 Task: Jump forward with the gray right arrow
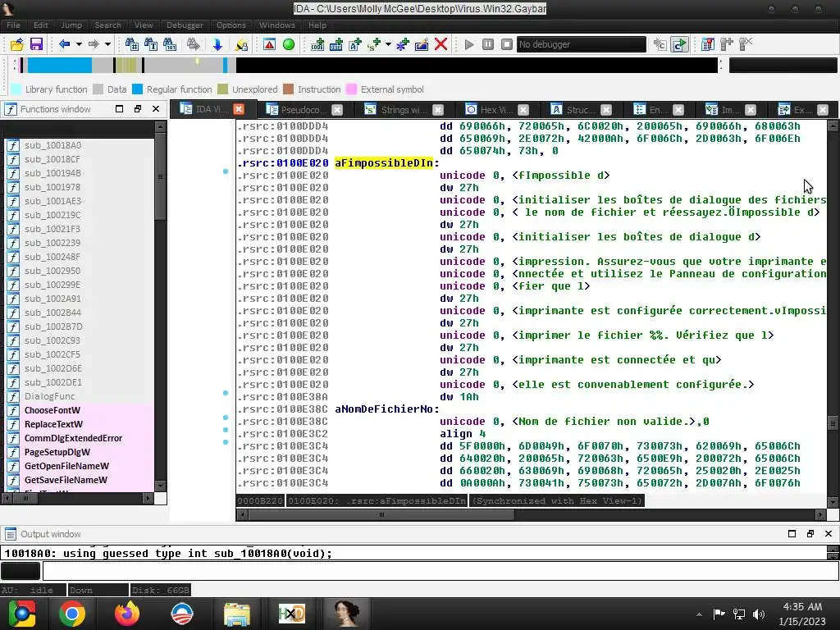tap(94, 44)
